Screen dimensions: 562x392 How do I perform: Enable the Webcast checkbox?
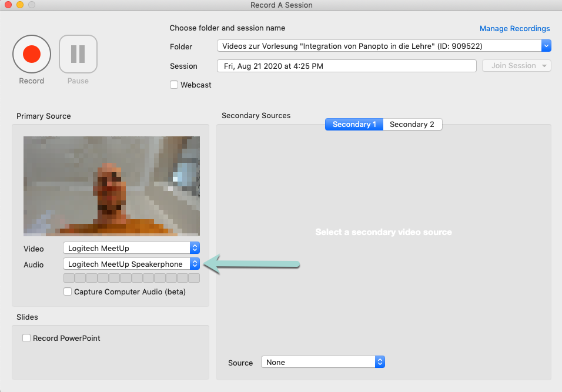[174, 85]
